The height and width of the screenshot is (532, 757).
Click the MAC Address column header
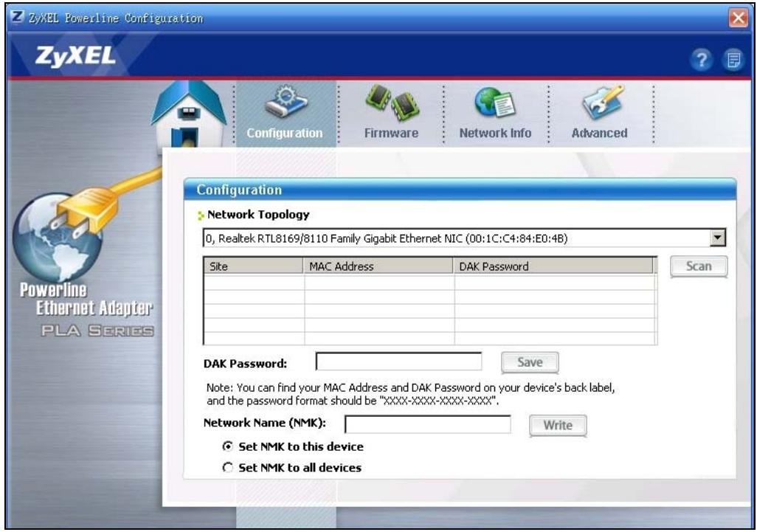pos(378,266)
